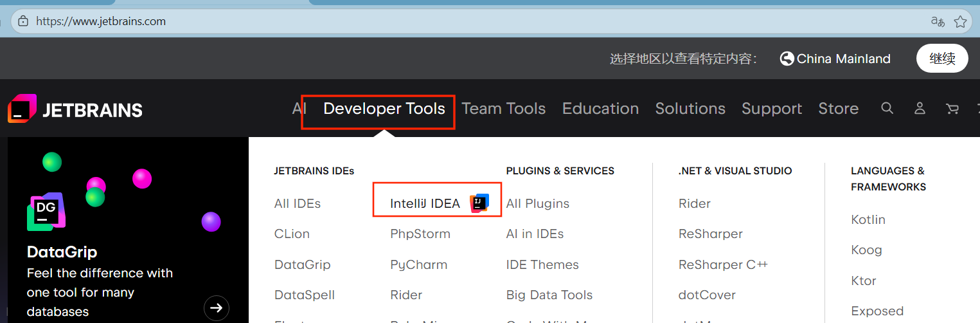This screenshot has height=323, width=980.
Task: Click the globe icon next to China Mainland
Action: [x=787, y=59]
